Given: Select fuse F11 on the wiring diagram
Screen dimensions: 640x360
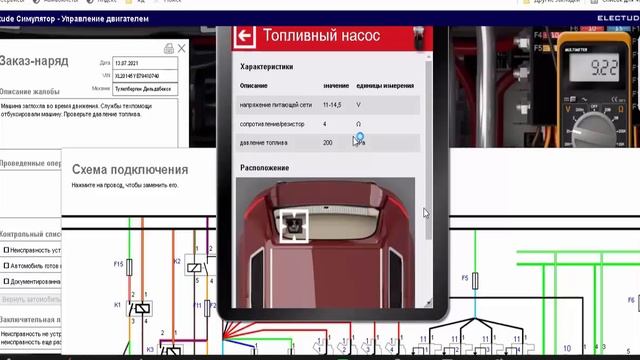Looking at the screenshot, I should point(207,308).
